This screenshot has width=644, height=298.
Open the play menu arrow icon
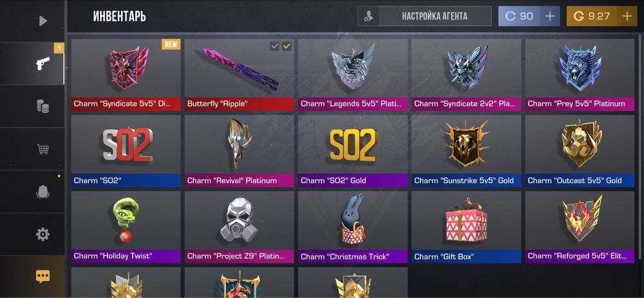pyautogui.click(x=43, y=21)
